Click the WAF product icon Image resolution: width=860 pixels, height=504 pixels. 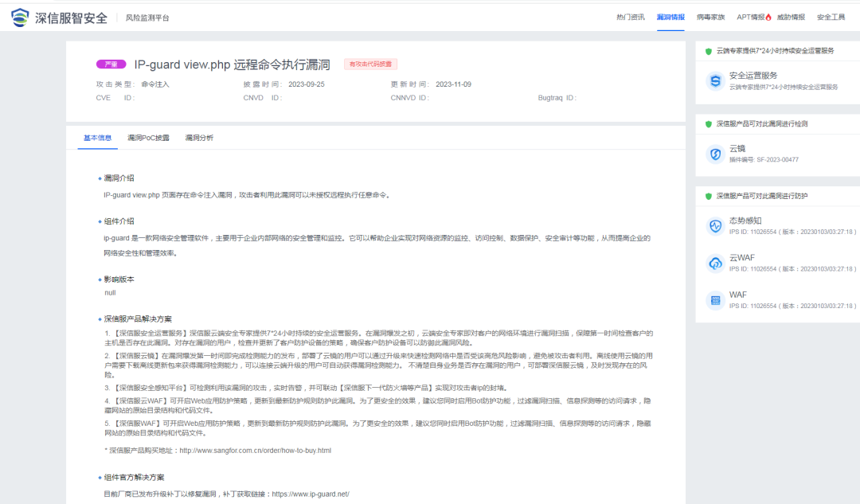[715, 300]
